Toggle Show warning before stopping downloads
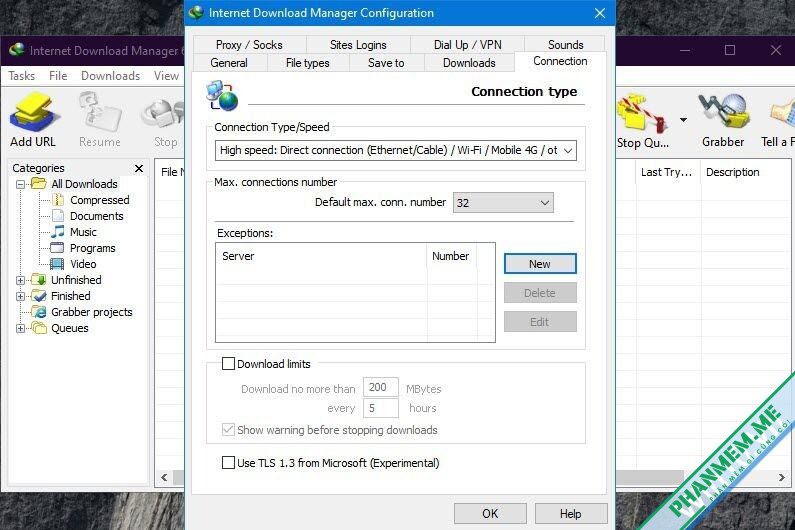The height and width of the screenshot is (530, 795). point(228,430)
